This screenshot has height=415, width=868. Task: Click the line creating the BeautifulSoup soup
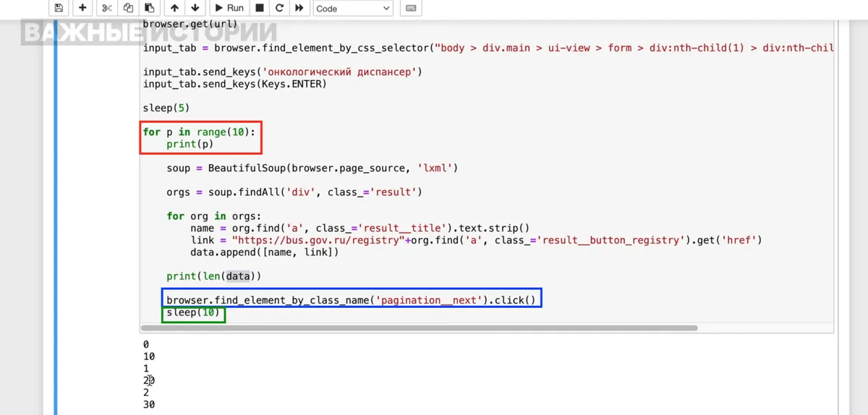[312, 168]
